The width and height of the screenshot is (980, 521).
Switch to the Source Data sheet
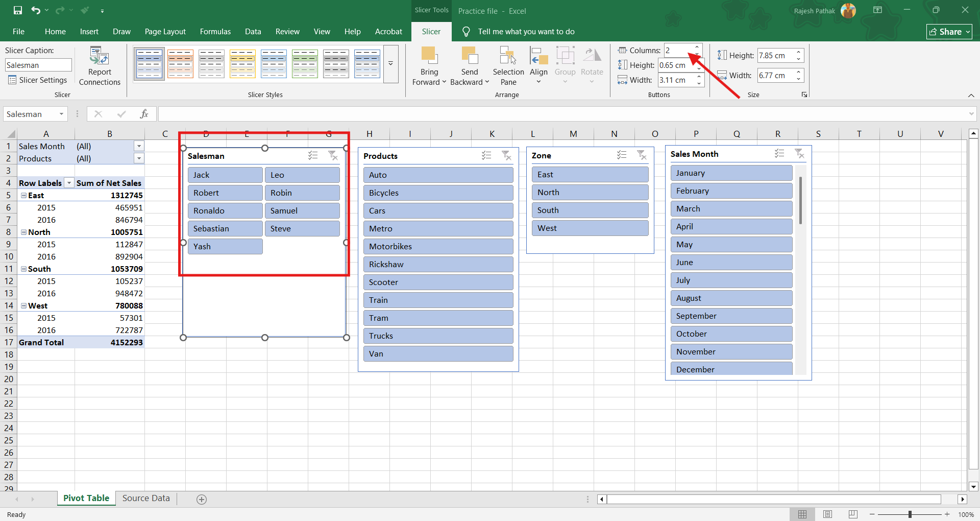pos(146,498)
